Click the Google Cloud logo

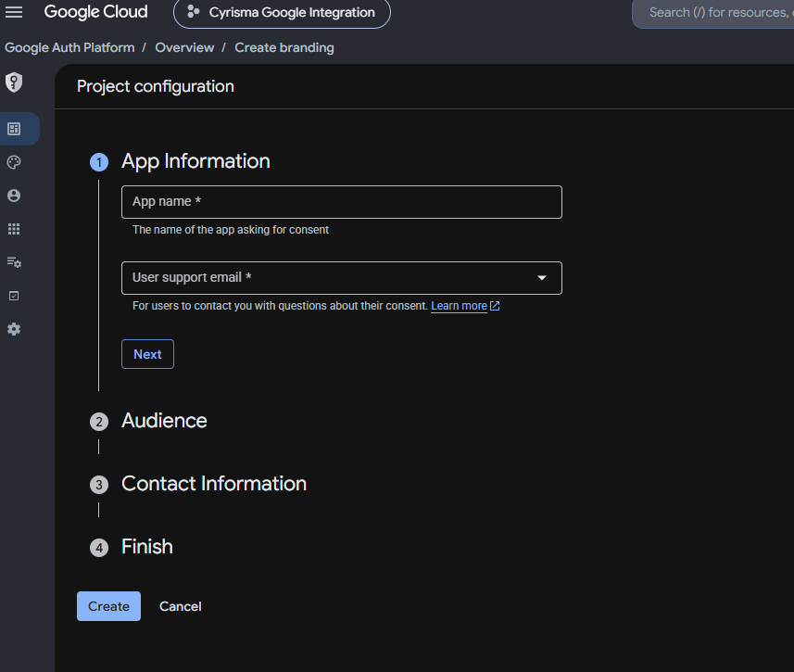[95, 12]
